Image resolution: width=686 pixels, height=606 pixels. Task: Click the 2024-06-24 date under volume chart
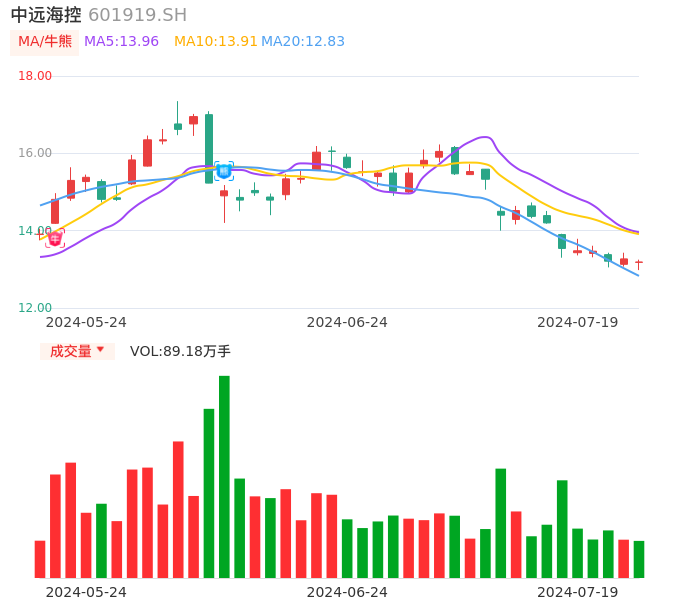[x=347, y=592]
